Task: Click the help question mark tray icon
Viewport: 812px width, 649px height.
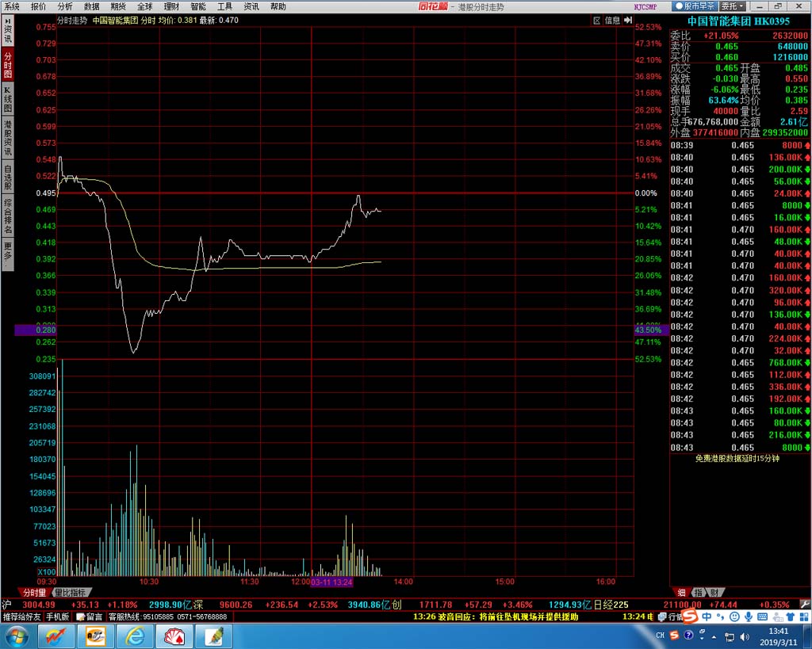Action: pyautogui.click(x=688, y=635)
